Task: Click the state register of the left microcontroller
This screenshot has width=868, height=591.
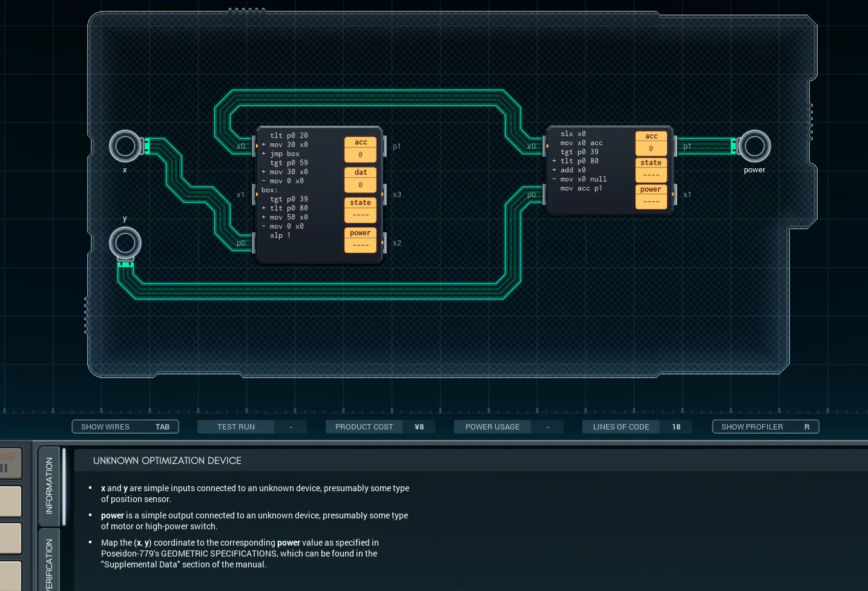Action: pos(360,209)
